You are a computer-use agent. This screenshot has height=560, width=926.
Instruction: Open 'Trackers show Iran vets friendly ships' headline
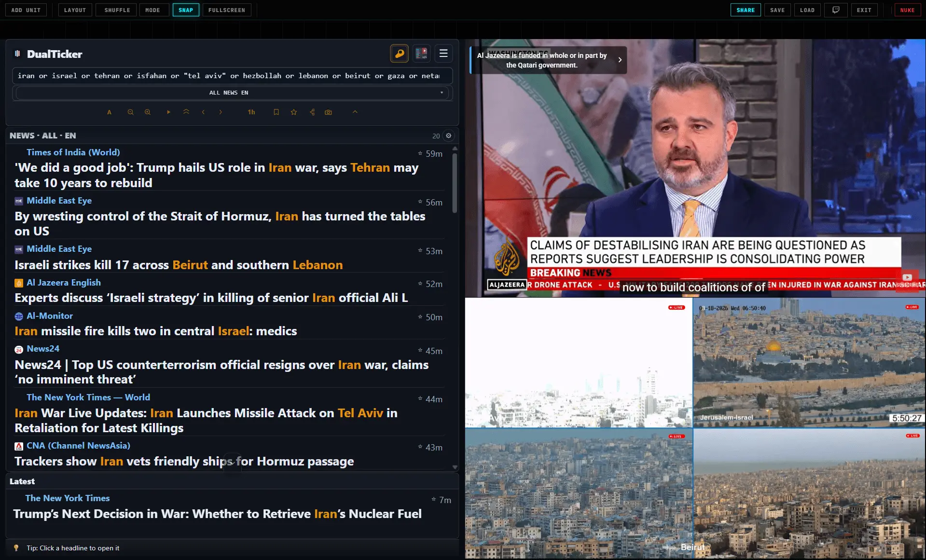point(184,462)
